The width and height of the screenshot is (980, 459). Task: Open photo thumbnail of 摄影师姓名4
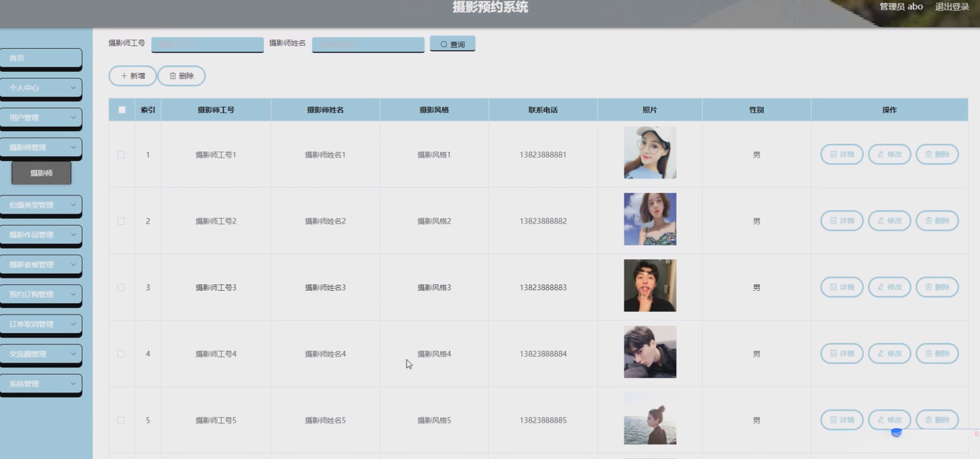click(650, 352)
